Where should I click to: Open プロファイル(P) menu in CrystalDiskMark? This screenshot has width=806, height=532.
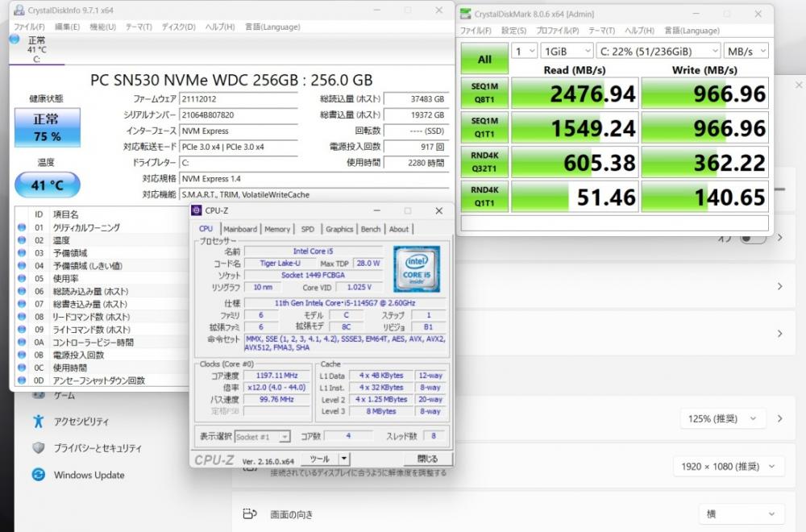(557, 31)
